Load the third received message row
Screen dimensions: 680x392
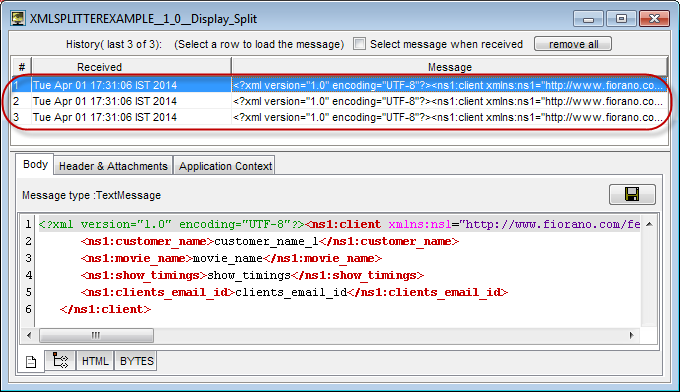(339, 118)
